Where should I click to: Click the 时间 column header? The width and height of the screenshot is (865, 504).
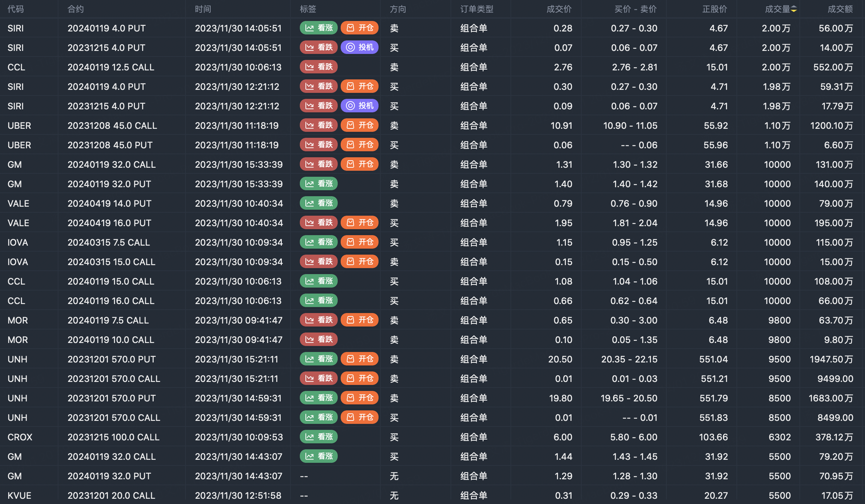(x=203, y=9)
